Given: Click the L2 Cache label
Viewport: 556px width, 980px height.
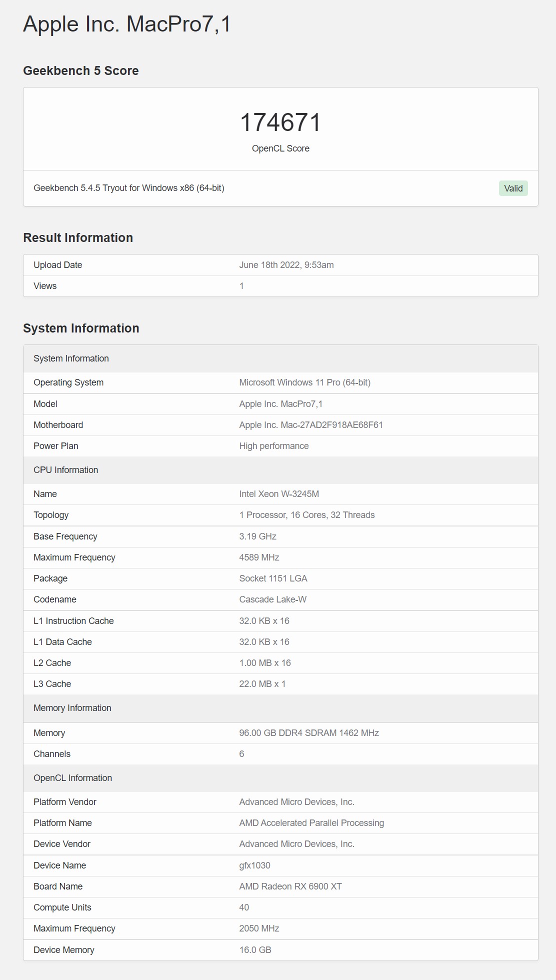Looking at the screenshot, I should (52, 663).
